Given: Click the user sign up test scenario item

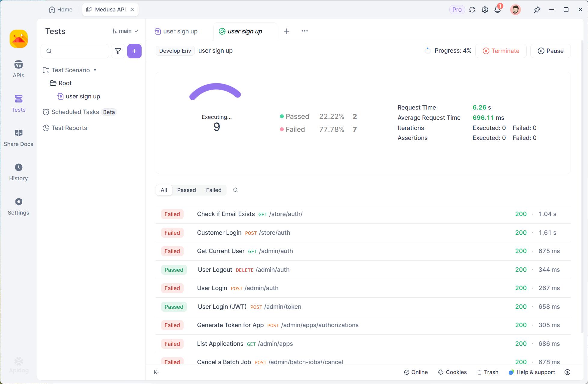Looking at the screenshot, I should 83,96.
